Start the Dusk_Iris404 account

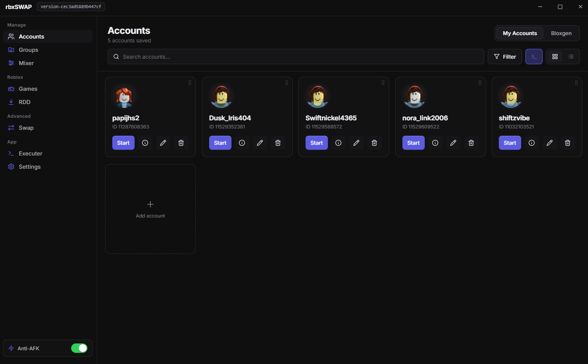[220, 143]
